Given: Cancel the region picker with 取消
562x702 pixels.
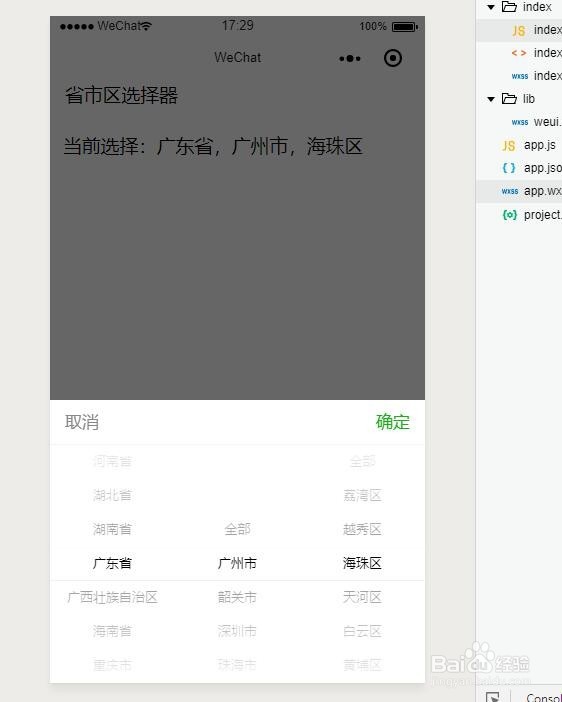Looking at the screenshot, I should coord(82,422).
